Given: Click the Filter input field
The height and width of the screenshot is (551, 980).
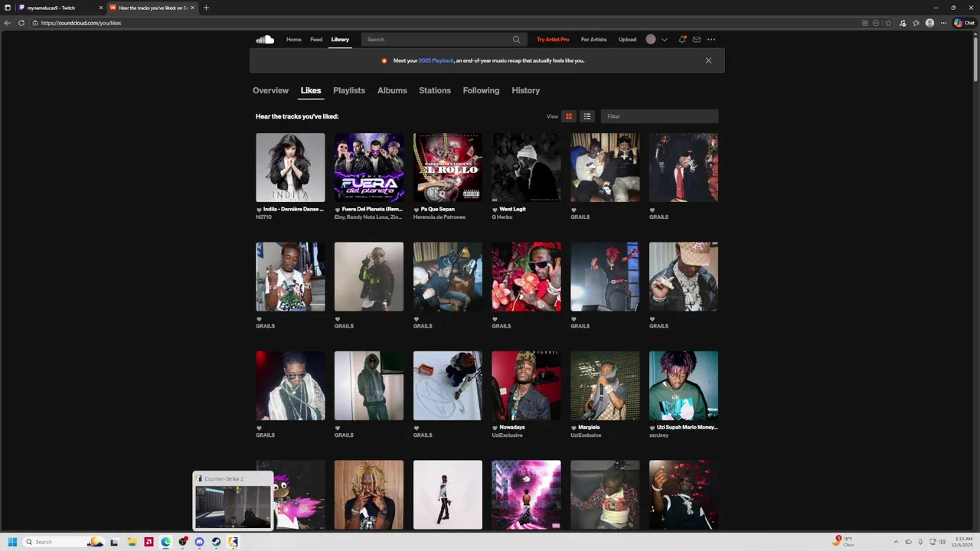Looking at the screenshot, I should [659, 116].
